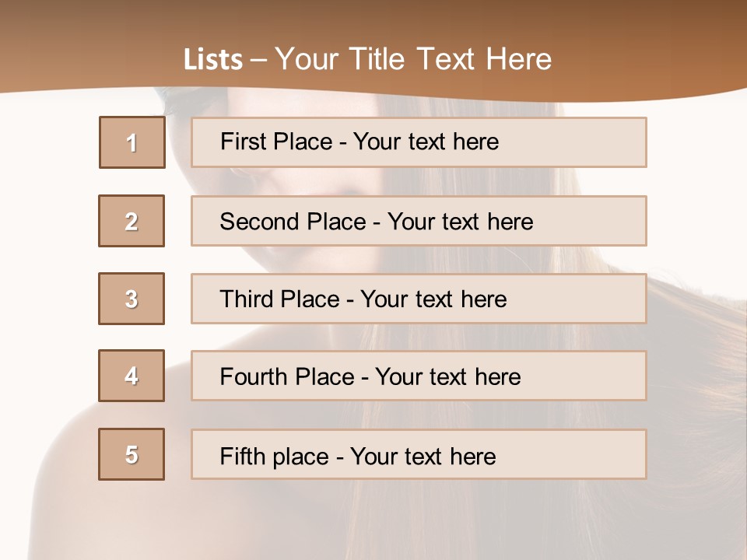Click the number 1 box
747x560 pixels.
(x=132, y=142)
